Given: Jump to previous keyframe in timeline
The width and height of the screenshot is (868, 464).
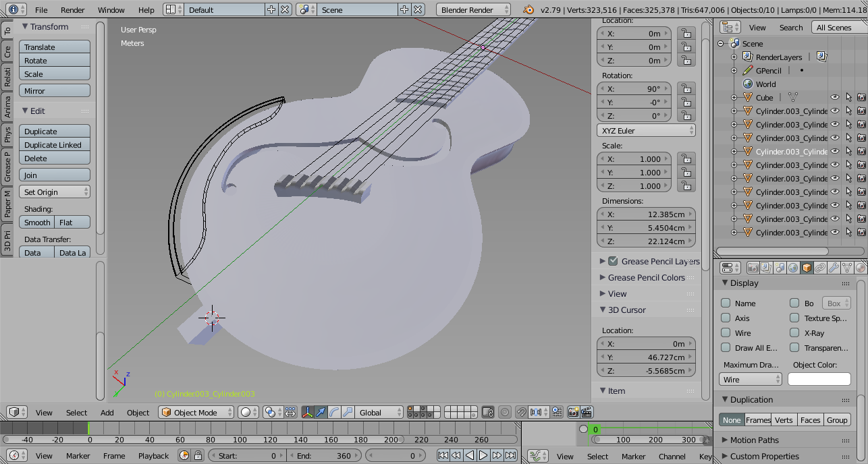Looking at the screenshot, I should (x=456, y=456).
